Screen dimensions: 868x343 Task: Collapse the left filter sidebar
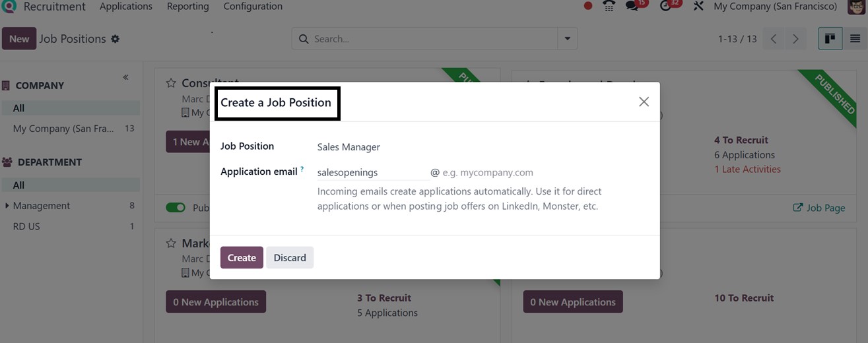tap(125, 78)
